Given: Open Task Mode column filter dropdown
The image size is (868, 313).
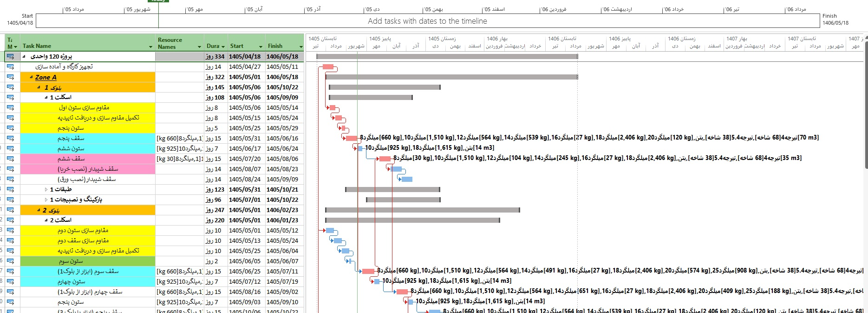Looking at the screenshot, I should coord(15,47).
